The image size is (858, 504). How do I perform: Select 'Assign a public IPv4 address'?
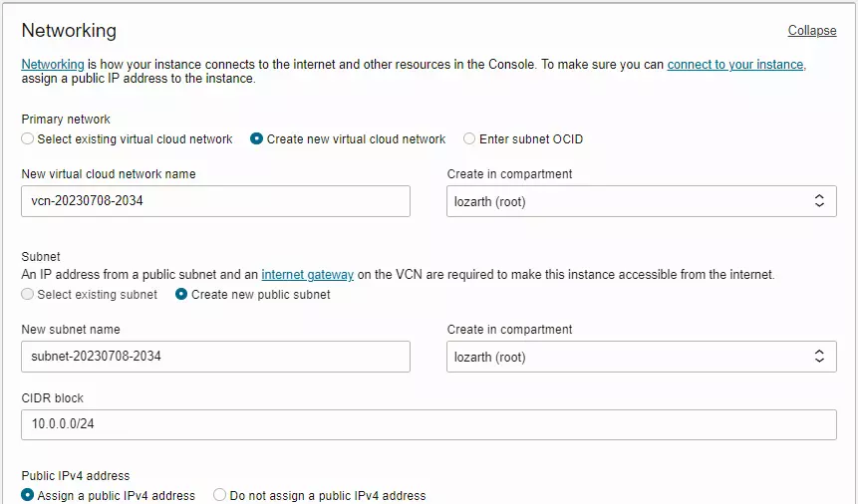[28, 495]
